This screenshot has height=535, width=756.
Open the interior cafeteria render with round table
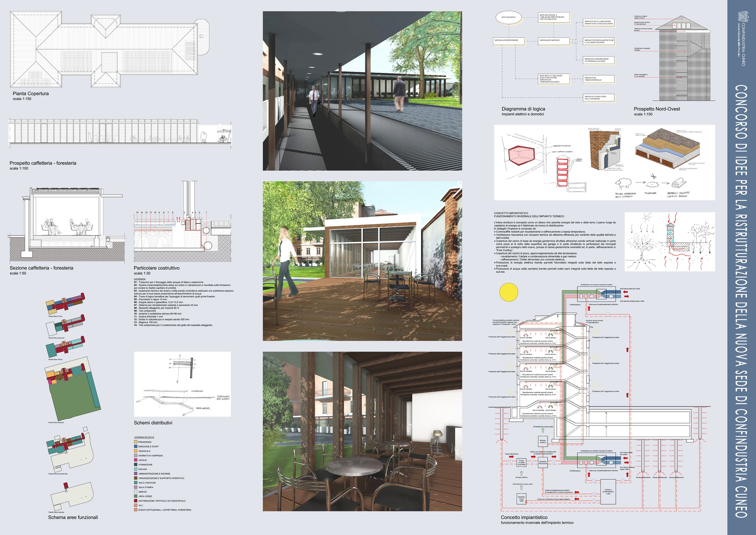(362, 432)
